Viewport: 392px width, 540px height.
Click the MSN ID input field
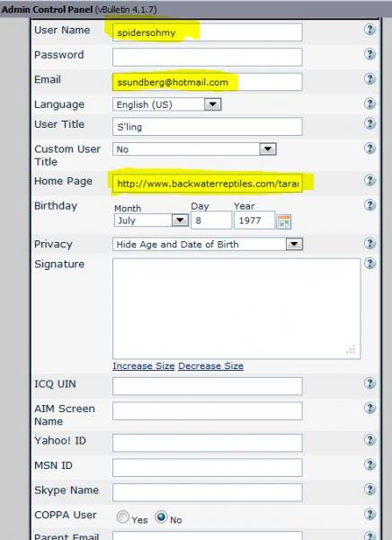[x=208, y=468]
